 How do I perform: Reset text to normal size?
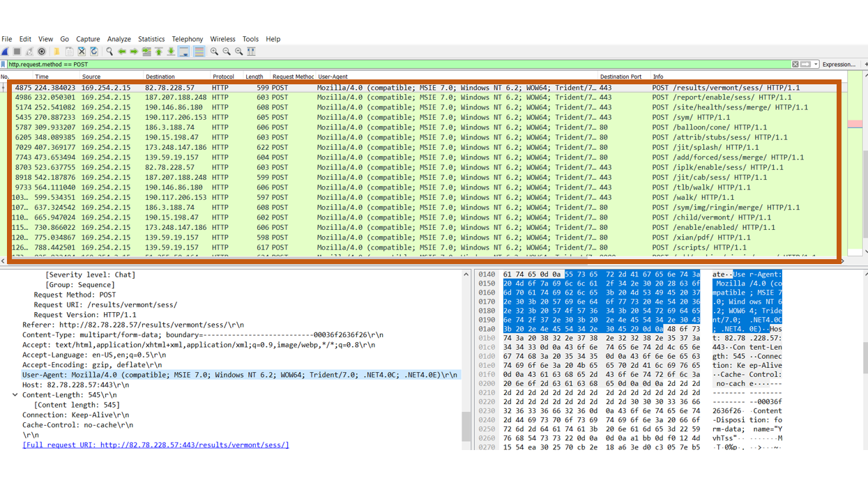[239, 52]
